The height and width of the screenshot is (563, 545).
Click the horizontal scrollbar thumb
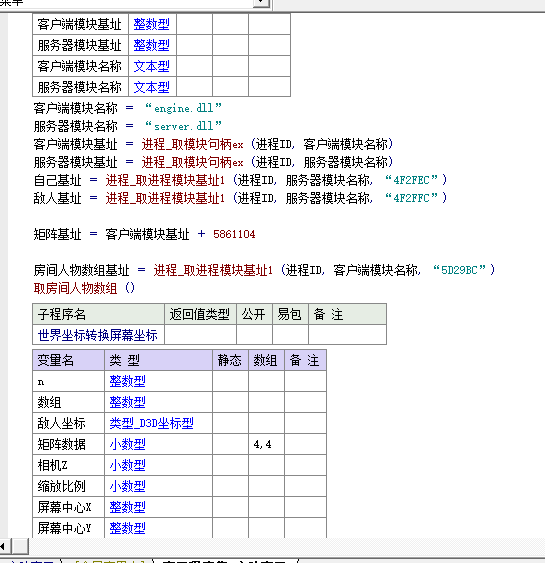click(x=20, y=546)
